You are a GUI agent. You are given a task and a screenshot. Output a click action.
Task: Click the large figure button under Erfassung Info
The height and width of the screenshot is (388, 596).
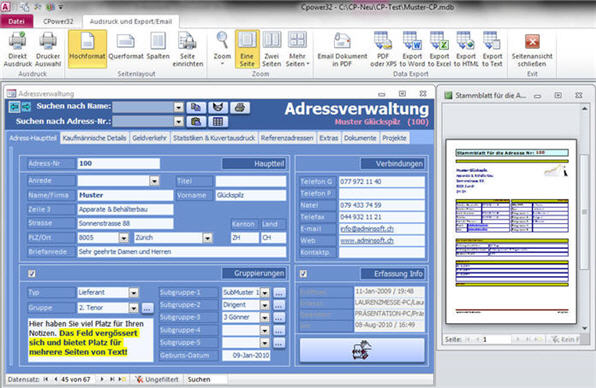coord(362,350)
